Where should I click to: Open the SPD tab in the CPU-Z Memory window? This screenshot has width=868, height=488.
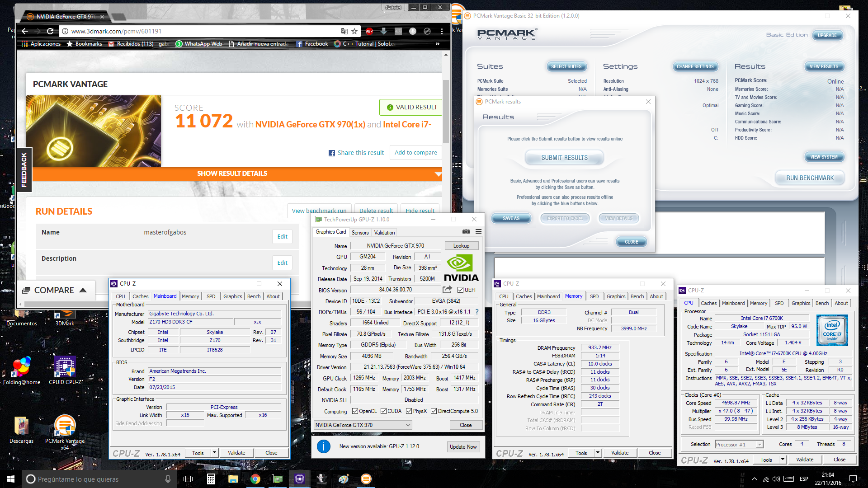point(594,296)
